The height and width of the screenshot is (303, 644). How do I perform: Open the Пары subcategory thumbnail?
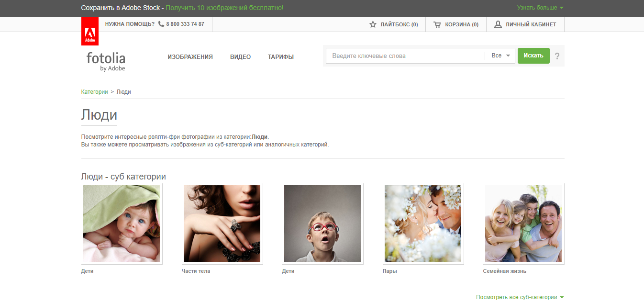point(423,223)
